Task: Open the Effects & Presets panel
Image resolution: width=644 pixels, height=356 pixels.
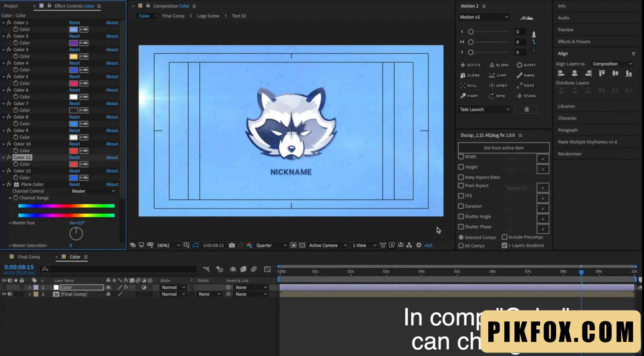Action: [574, 42]
